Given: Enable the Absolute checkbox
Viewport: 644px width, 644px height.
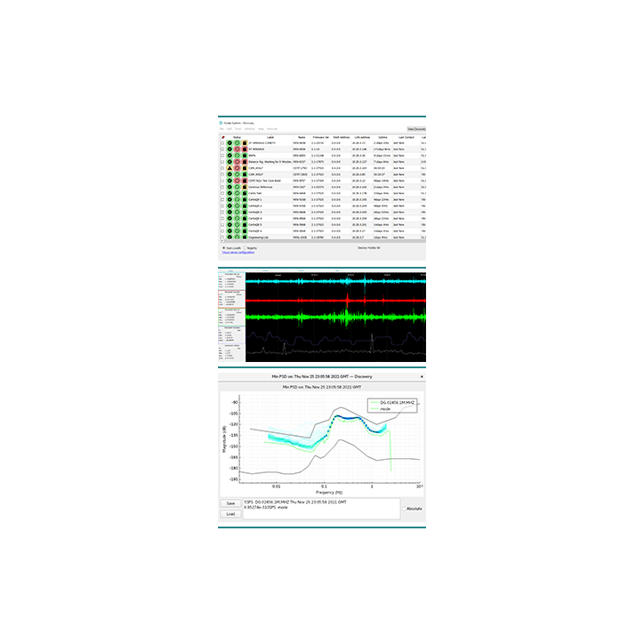Looking at the screenshot, I should 403,509.
